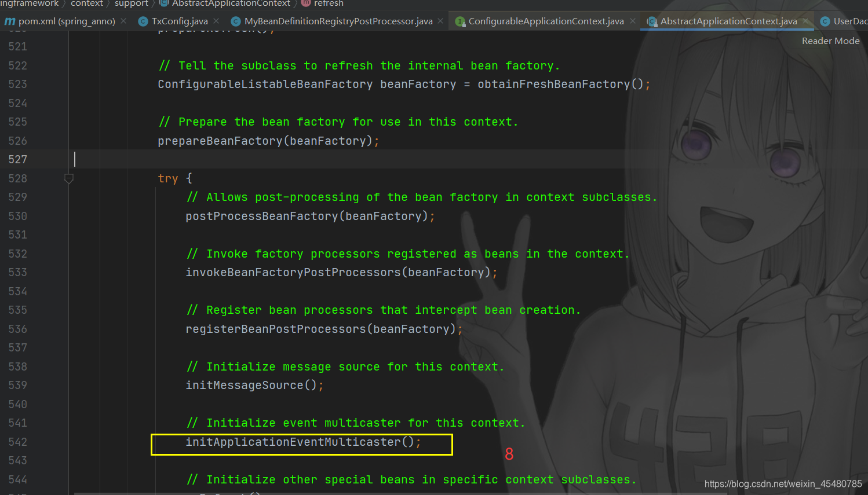Image resolution: width=868 pixels, height=495 pixels.
Task: Select the AbstractApplicationContext.java tab
Action: 728,21
